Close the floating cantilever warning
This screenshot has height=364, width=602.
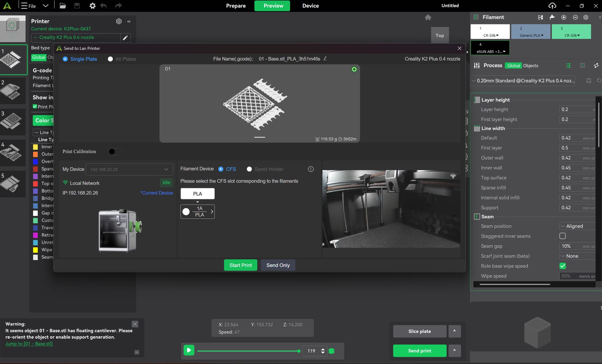(x=135, y=324)
